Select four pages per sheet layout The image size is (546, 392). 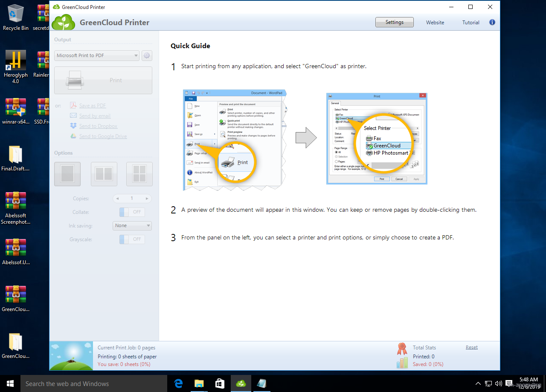pyautogui.click(x=139, y=174)
